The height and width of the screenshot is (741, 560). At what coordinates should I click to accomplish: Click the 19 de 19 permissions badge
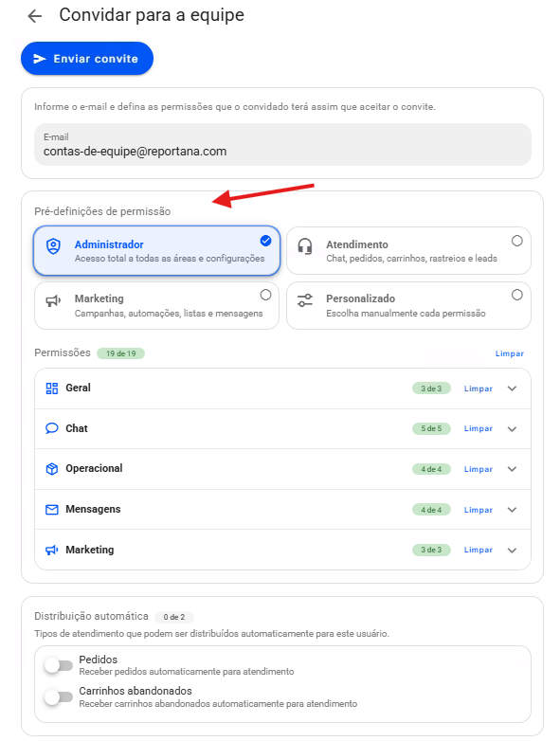[121, 353]
